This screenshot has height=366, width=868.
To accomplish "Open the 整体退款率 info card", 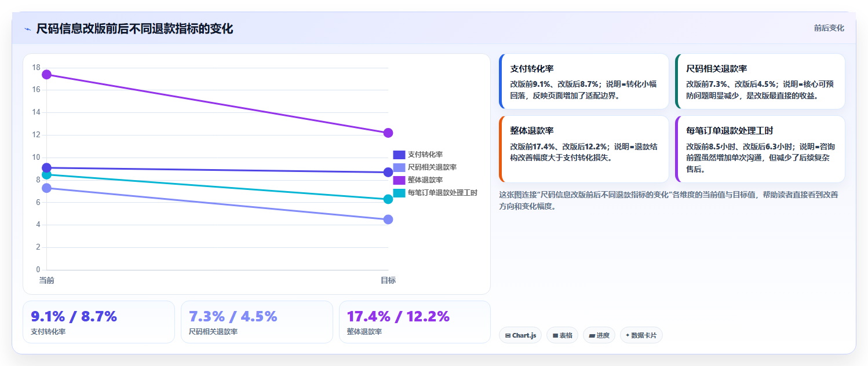I will click(584, 149).
